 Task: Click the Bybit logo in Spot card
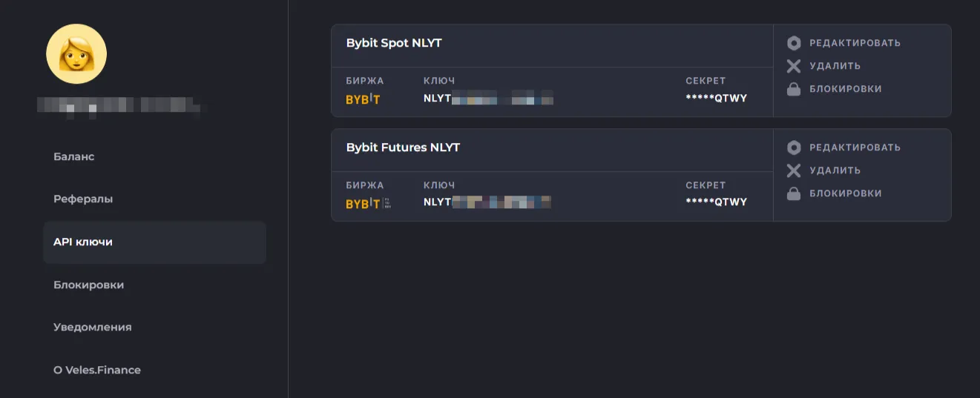(x=363, y=99)
